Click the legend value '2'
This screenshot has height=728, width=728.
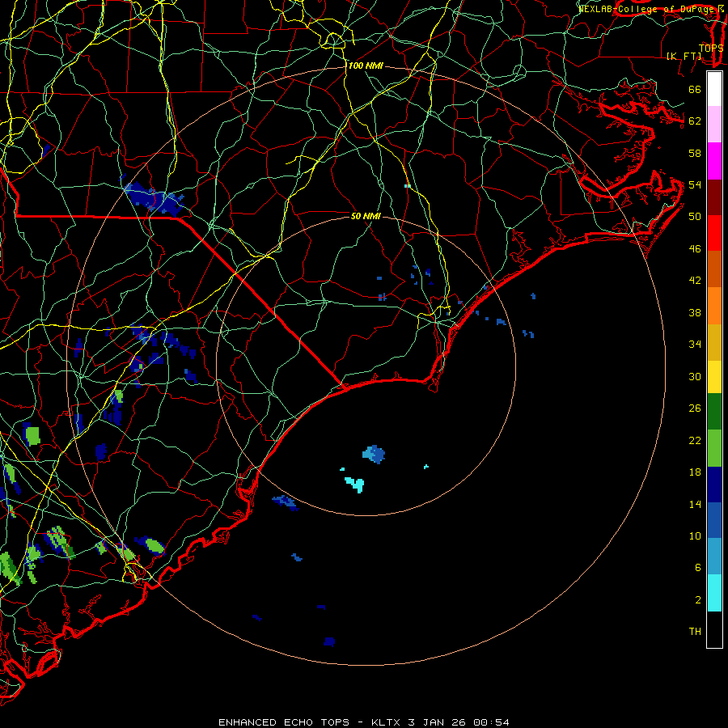pos(698,600)
